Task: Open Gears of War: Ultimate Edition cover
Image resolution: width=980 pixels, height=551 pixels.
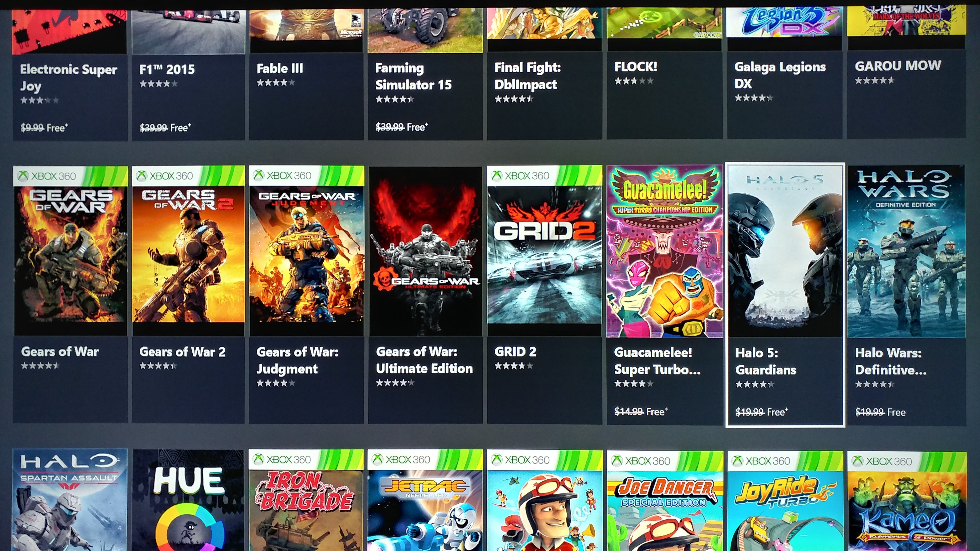Action: (425, 252)
